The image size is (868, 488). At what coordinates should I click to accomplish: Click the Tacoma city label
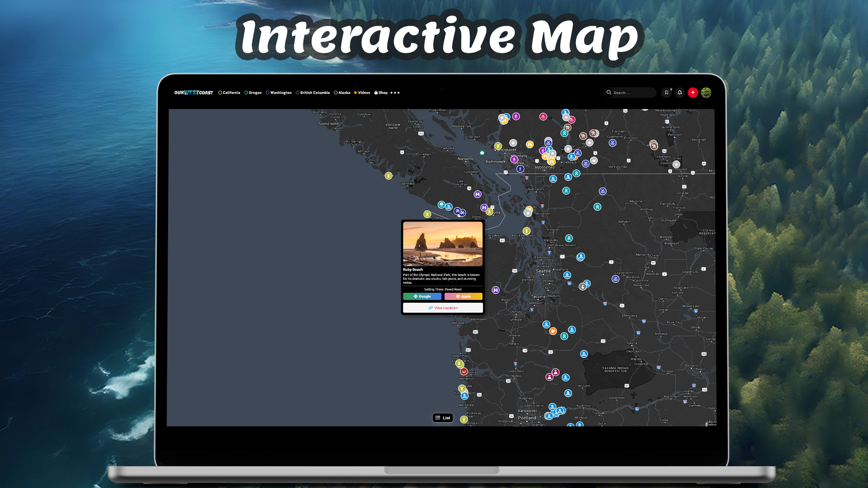pyautogui.click(x=538, y=297)
